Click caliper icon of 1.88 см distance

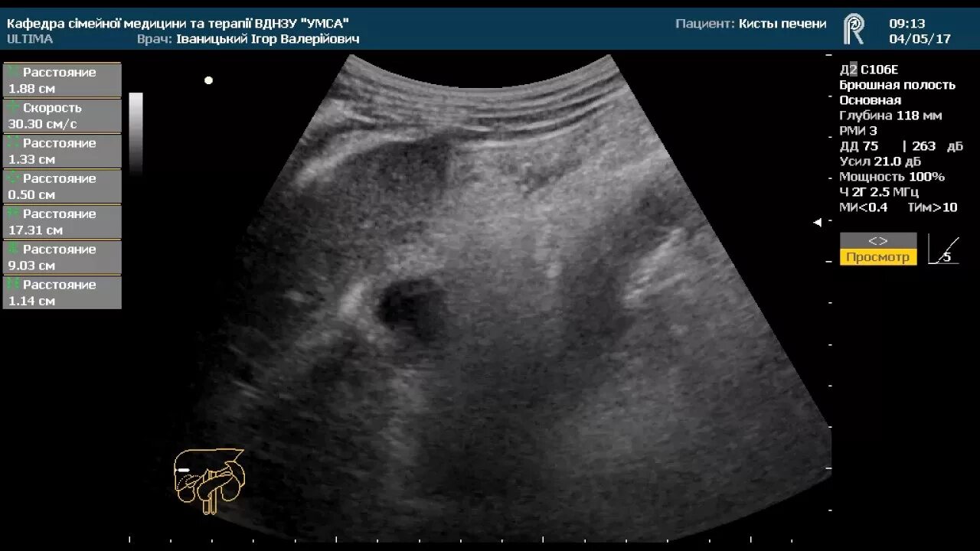click(x=13, y=71)
